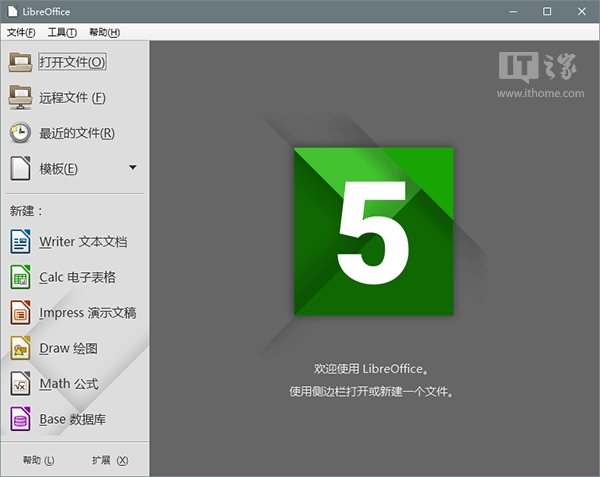
Task: Click the Math formula icon
Action: (x=20, y=384)
